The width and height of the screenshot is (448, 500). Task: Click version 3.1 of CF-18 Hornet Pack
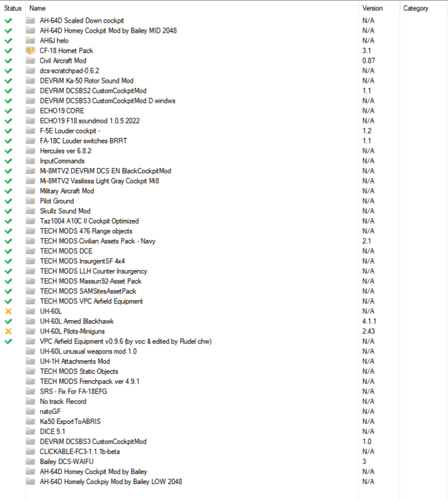[367, 51]
